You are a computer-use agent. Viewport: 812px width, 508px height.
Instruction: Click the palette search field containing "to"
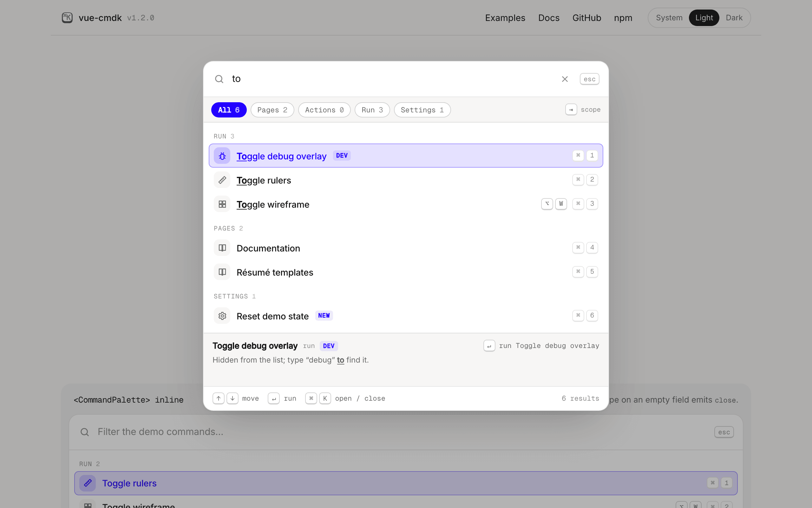coord(393,79)
